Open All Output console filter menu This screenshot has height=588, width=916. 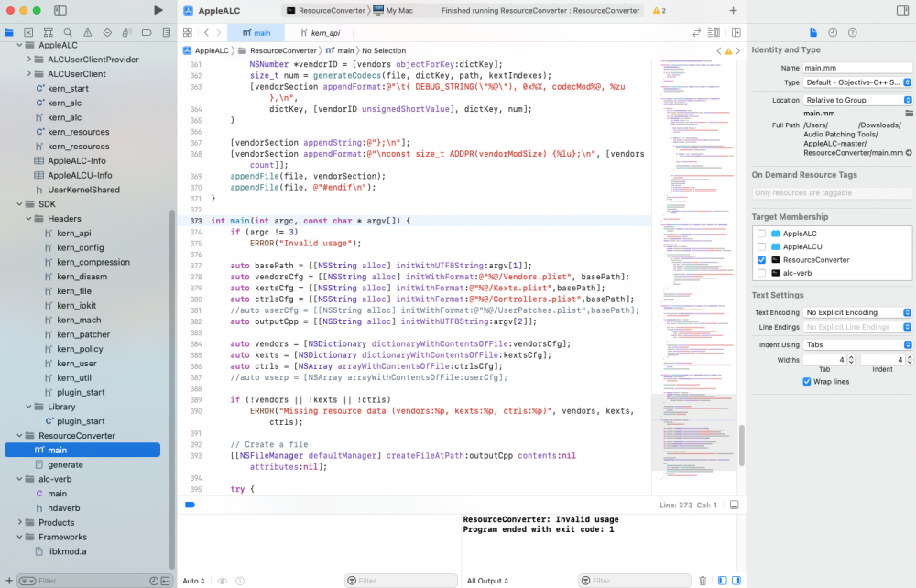point(488,581)
